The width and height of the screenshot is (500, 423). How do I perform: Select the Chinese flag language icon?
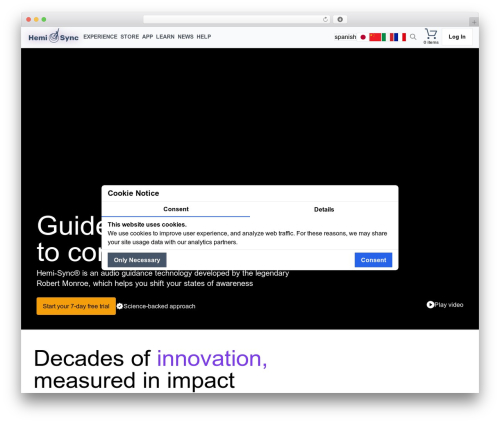click(x=375, y=37)
